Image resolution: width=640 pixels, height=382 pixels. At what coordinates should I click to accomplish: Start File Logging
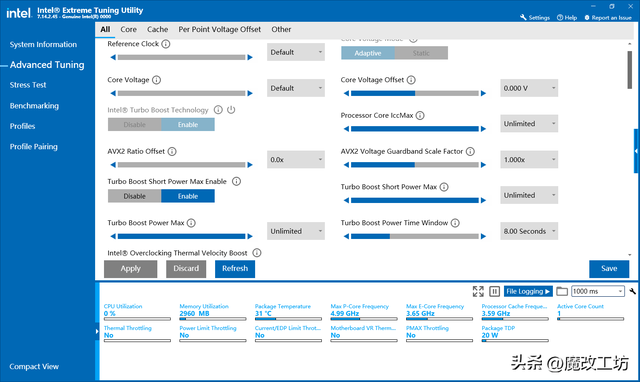click(x=528, y=291)
